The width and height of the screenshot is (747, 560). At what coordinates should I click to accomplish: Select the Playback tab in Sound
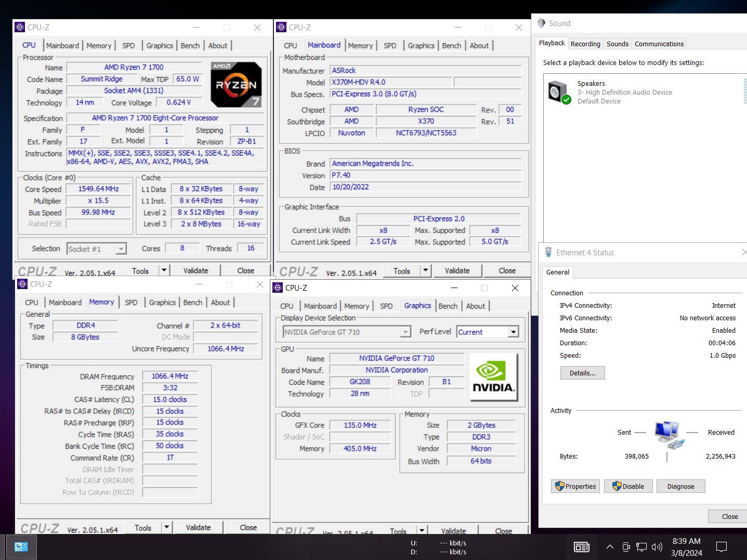click(552, 43)
